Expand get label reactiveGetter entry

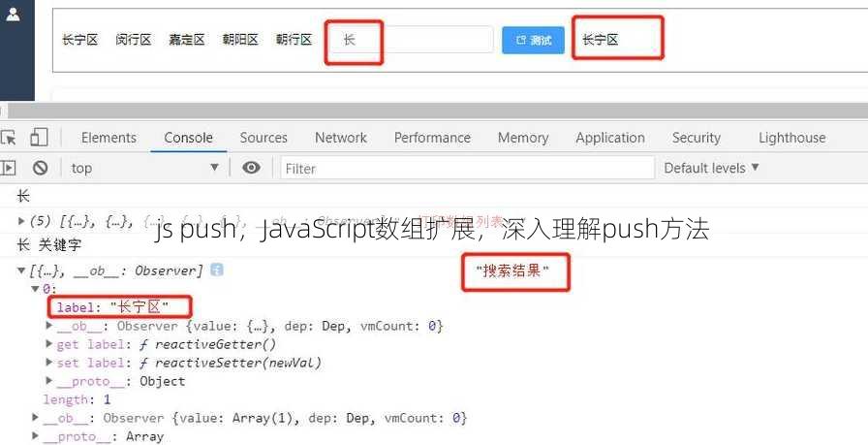pyautogui.click(x=49, y=344)
